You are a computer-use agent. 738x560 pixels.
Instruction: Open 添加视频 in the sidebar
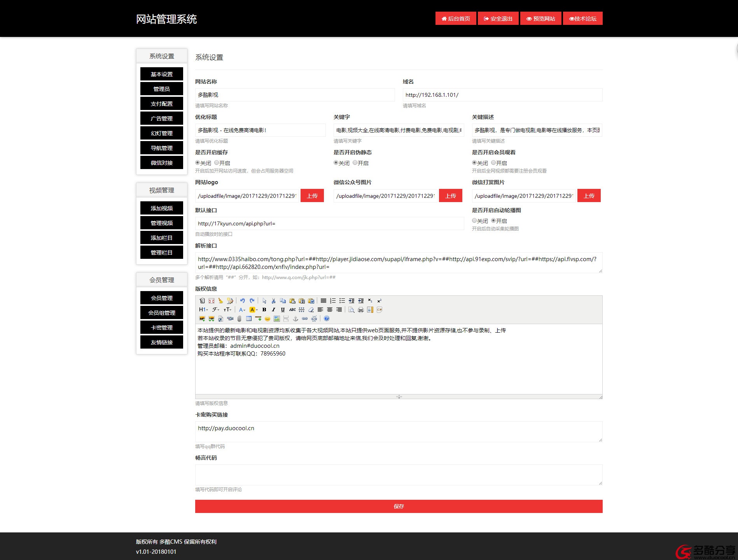point(162,208)
